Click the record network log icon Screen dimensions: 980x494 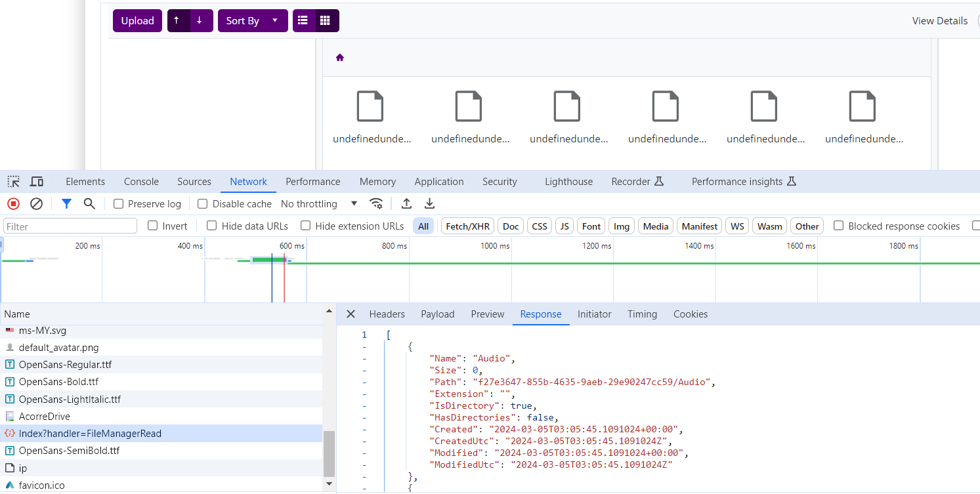pos(13,204)
